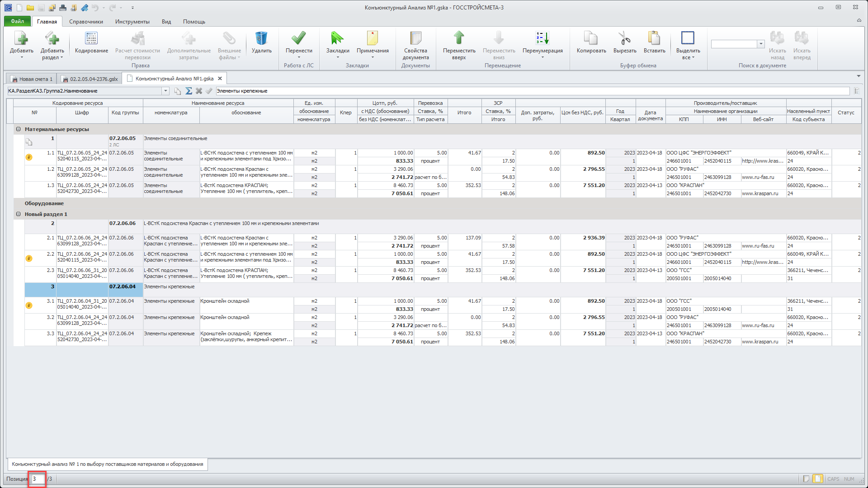Switch to the Вид ribbon tab

[x=166, y=22]
